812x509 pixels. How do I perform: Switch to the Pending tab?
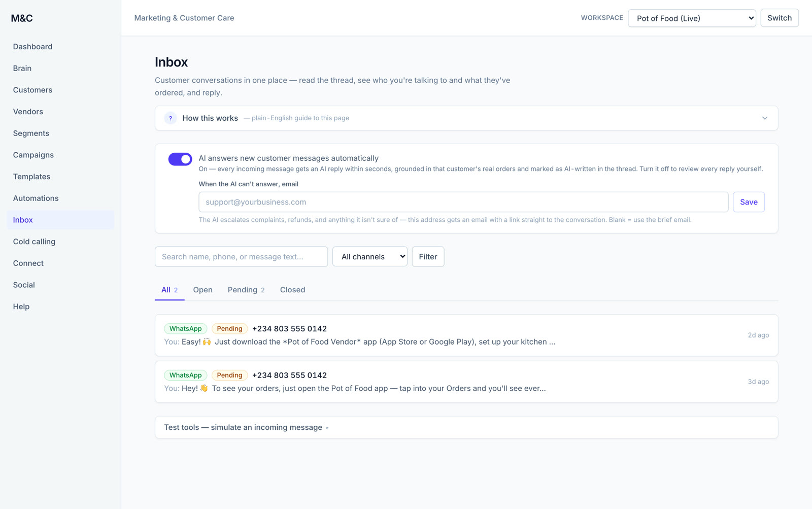[246, 290]
